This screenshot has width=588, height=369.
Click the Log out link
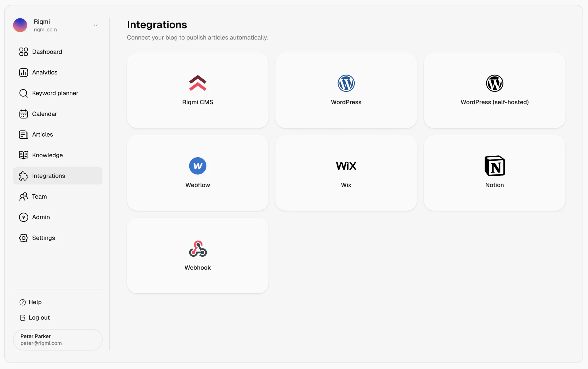(39, 318)
